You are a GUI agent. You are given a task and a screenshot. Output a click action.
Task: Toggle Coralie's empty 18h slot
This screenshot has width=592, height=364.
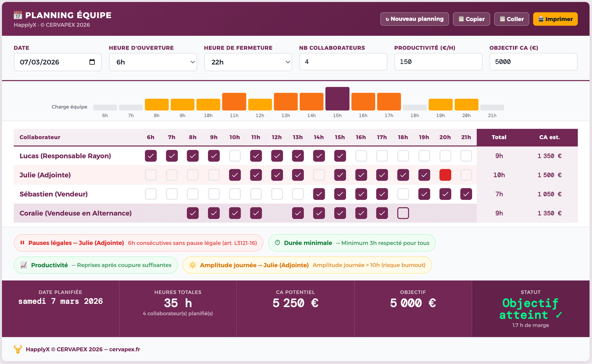[x=403, y=213]
